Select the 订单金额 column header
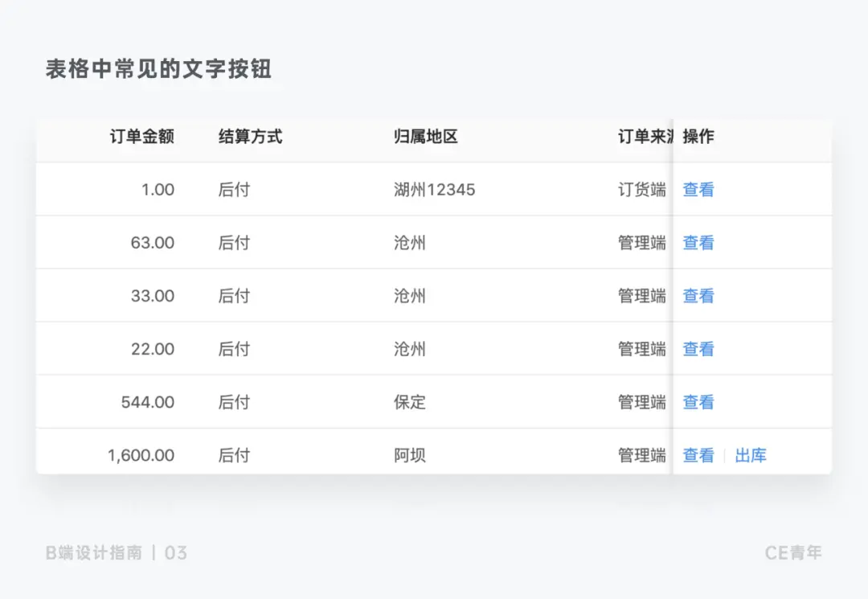The width and height of the screenshot is (868, 599). point(142,136)
